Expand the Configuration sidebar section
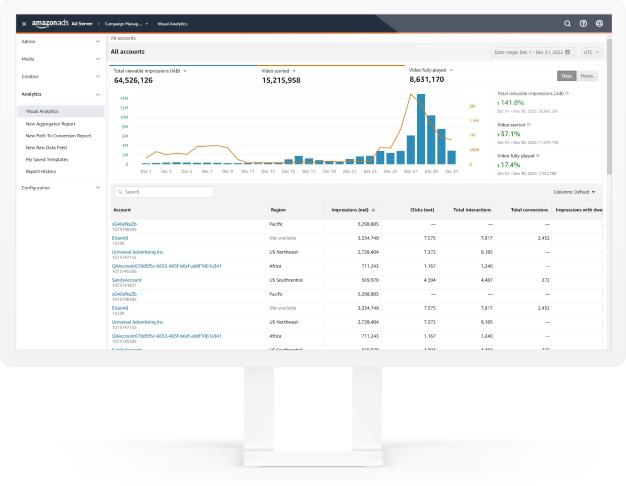 pyautogui.click(x=97, y=187)
